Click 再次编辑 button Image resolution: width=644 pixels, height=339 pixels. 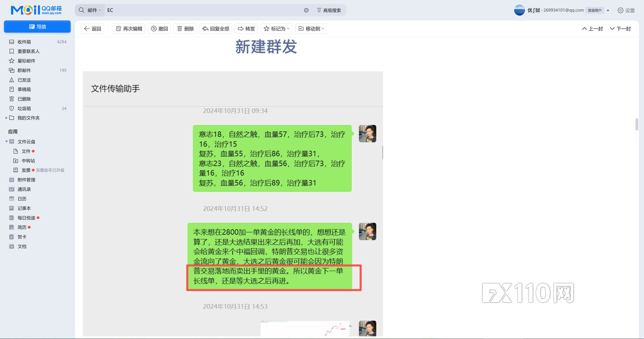[129, 29]
